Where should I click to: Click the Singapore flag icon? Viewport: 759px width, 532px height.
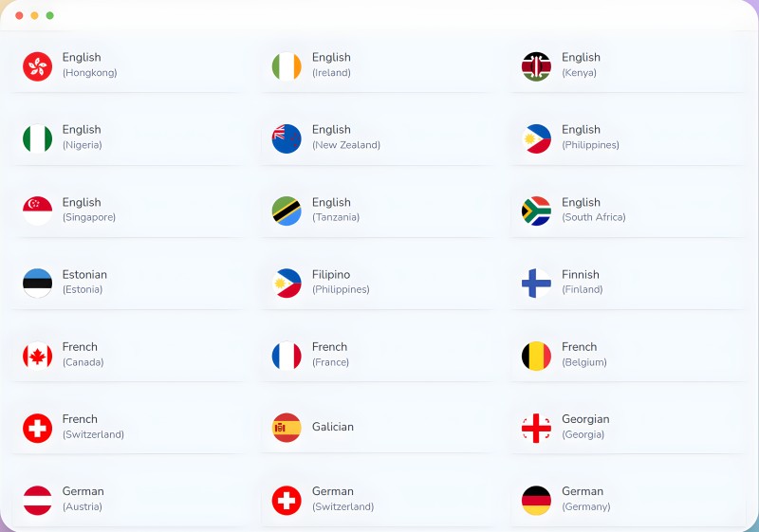coord(37,211)
